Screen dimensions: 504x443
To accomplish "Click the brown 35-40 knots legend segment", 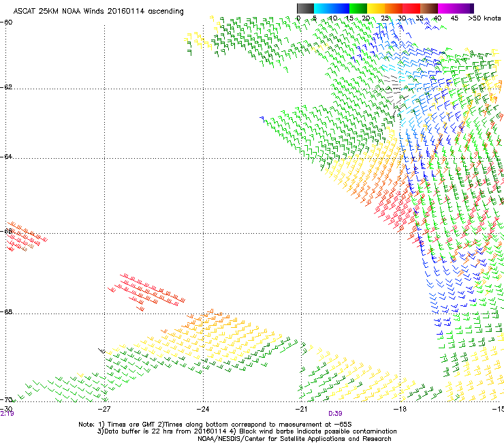I will click(429, 8).
